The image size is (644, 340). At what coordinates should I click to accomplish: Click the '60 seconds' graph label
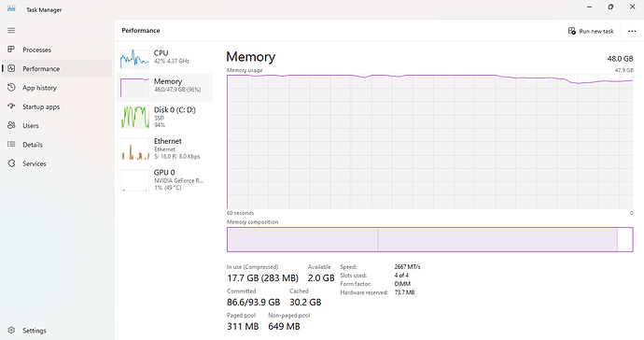coord(240,213)
